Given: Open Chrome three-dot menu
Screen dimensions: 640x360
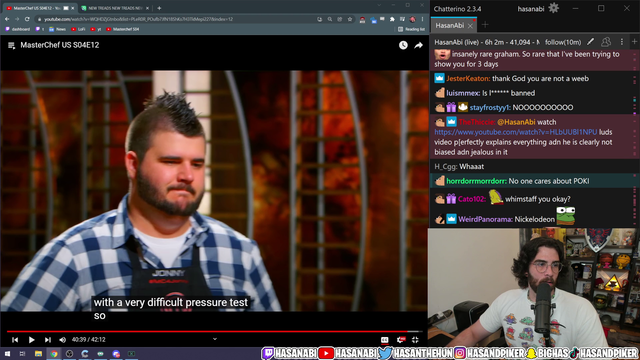Looking at the screenshot, I should (x=422, y=19).
